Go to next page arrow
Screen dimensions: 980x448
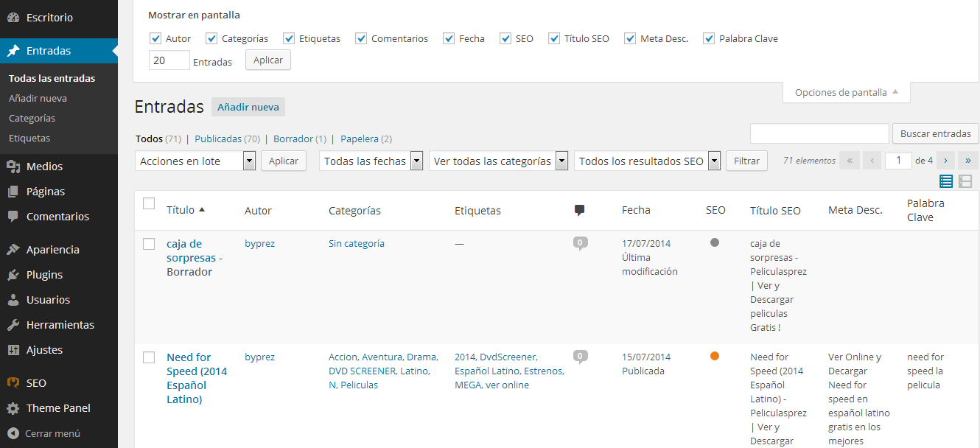(945, 161)
